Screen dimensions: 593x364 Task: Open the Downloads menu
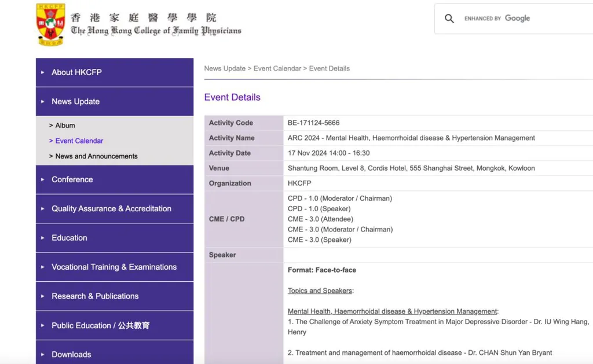(x=115, y=354)
